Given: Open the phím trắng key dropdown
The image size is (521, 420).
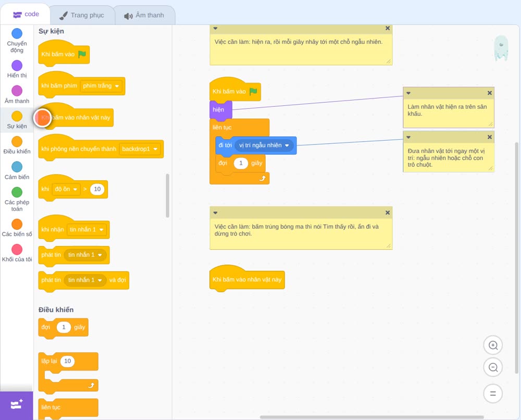Looking at the screenshot, I should tap(101, 86).
